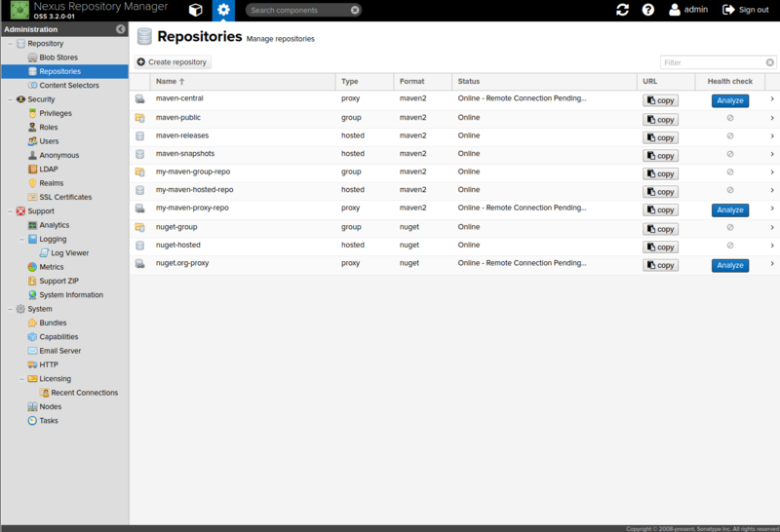
Task: Open the help question mark icon
Action: [648, 10]
